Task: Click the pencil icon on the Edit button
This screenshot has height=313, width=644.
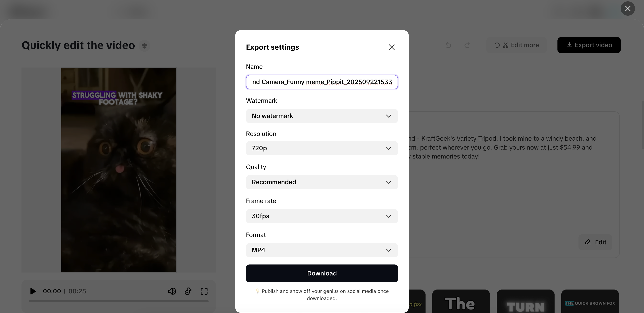Action: click(x=588, y=242)
